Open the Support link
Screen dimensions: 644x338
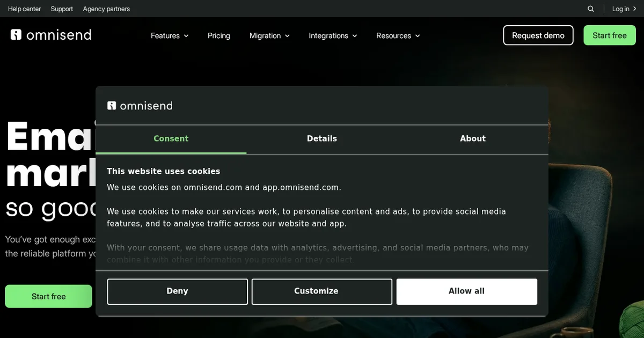(62, 9)
